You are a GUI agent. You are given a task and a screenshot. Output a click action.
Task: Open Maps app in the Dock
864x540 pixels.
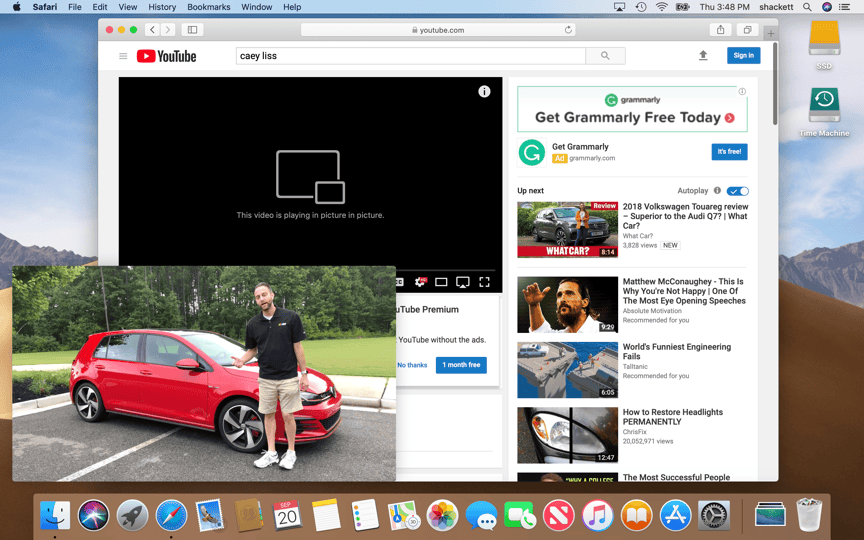click(403, 515)
